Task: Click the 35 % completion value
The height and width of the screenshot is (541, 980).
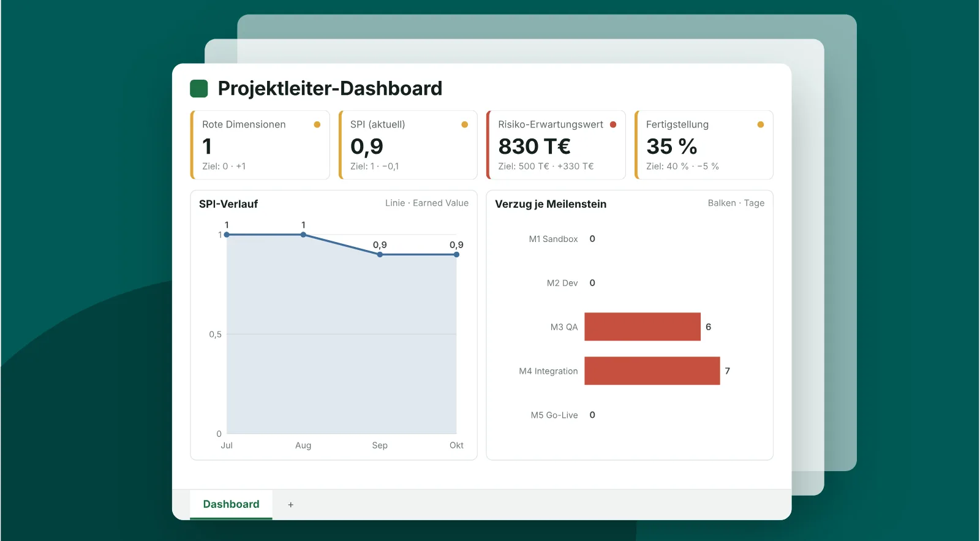Action: point(672,146)
